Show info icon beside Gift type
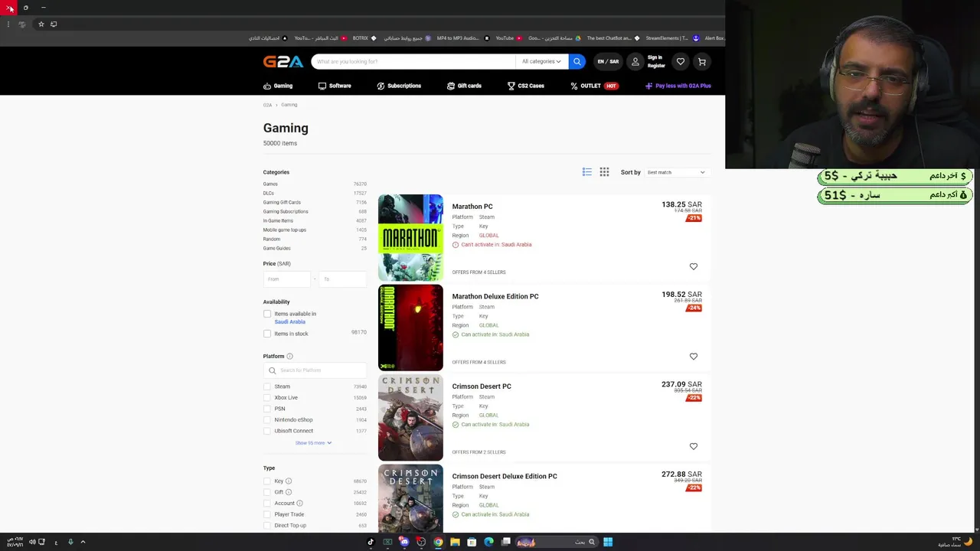This screenshot has height=551, width=980. (289, 492)
